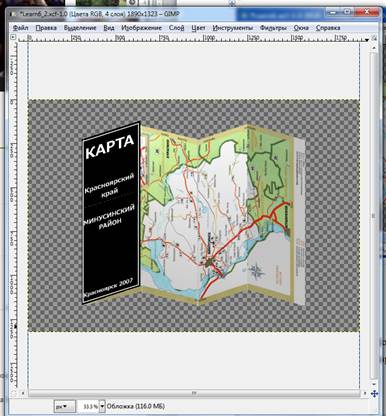
Task: Click the left scroll arrow of horizontal scrollbar
Action: pyautogui.click(x=23, y=393)
